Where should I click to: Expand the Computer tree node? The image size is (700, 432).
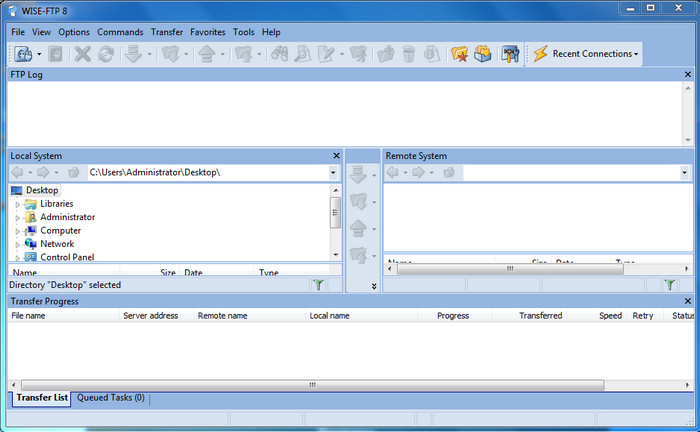click(x=18, y=231)
